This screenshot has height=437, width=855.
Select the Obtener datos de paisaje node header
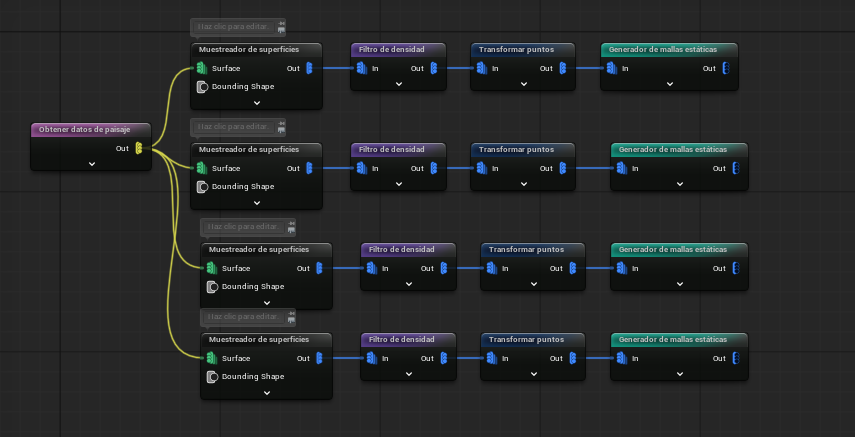tap(84, 130)
